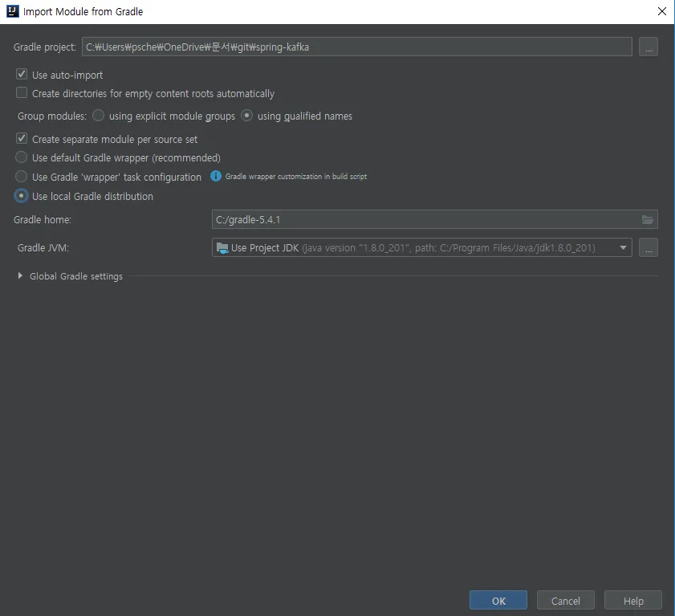Enable Create directories for empty content roots
The image size is (675, 616).
pos(22,92)
